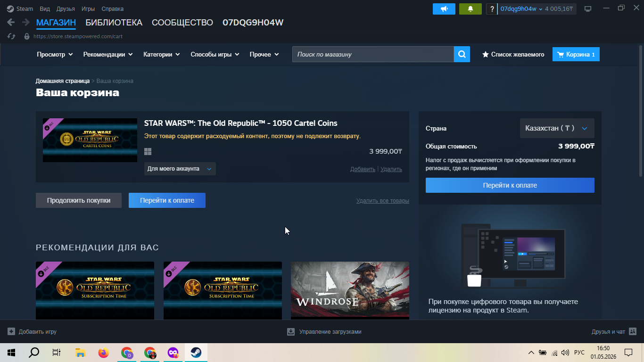Focus the Поиск по магазину search field

(373, 54)
